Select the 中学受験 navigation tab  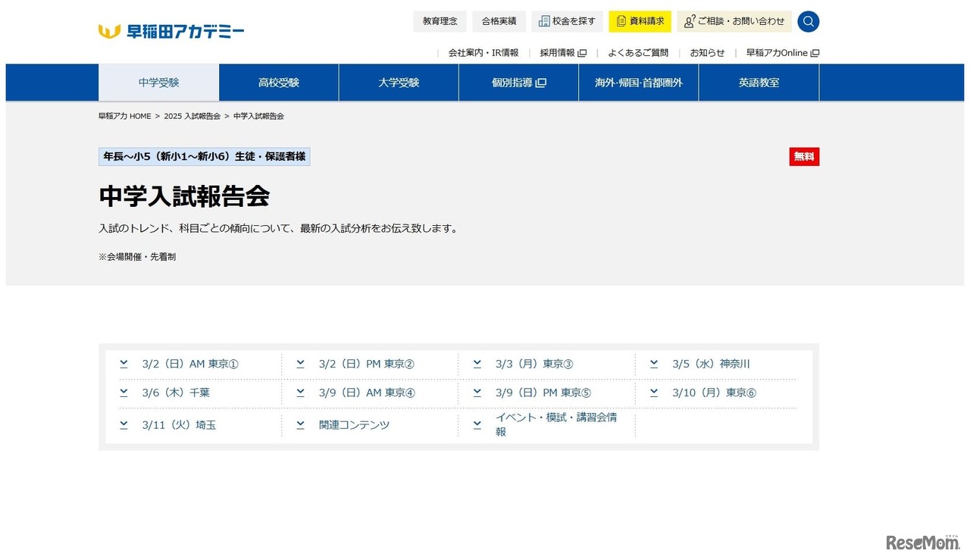coord(159,83)
